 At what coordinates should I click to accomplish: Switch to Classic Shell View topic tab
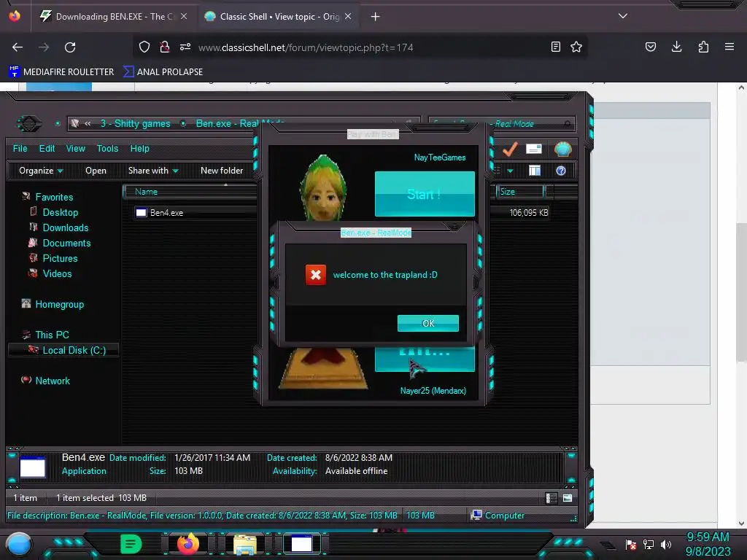click(278, 17)
